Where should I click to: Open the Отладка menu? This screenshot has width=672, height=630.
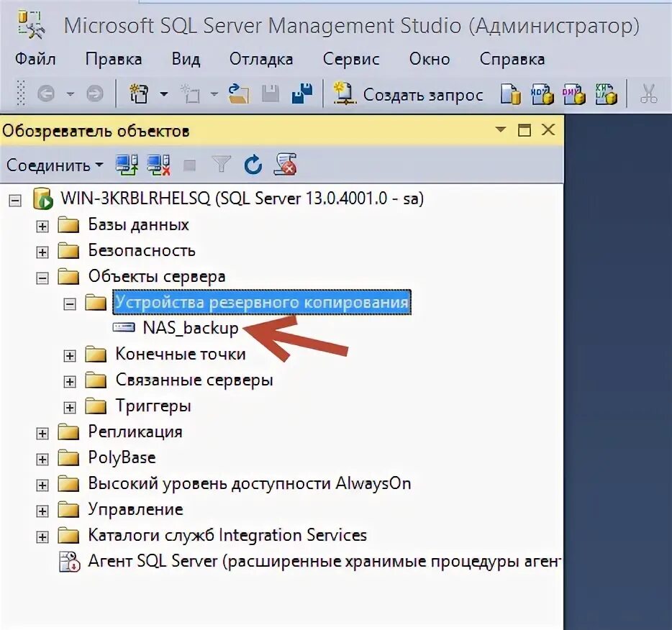point(261,59)
